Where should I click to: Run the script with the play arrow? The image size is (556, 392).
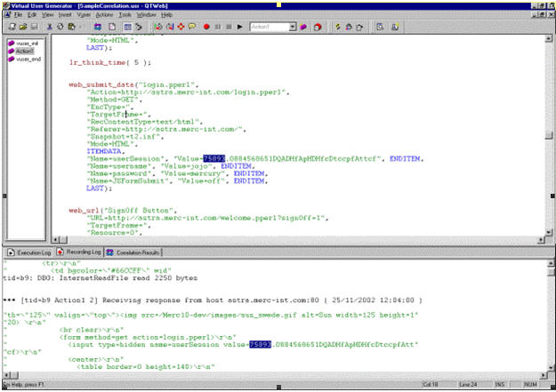point(240,27)
